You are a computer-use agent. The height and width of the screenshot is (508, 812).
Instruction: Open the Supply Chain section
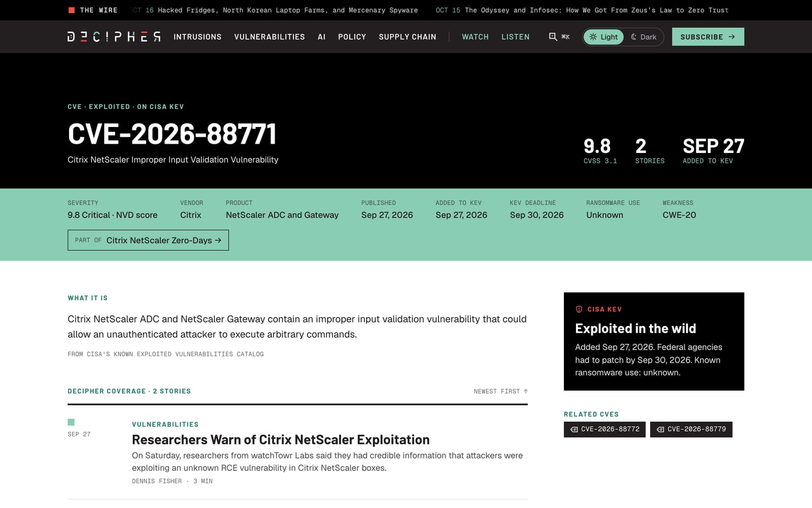tap(407, 37)
